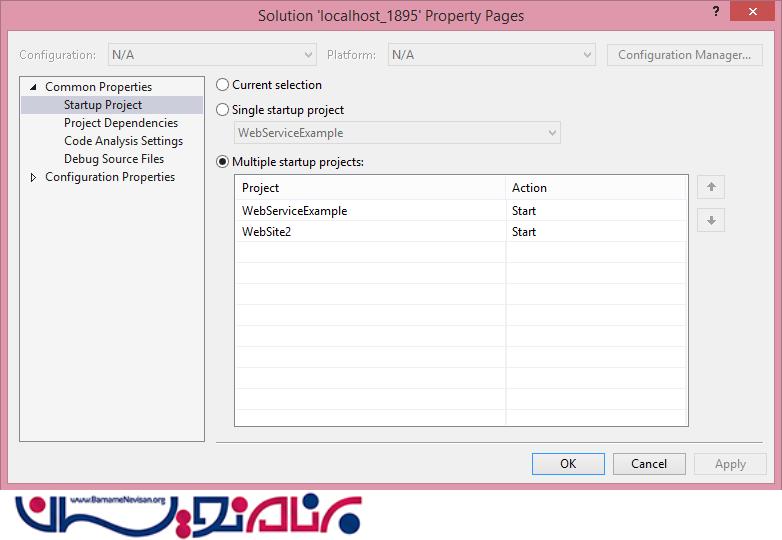Select Debug Source Files item
Viewport: 782px width, 540px height.
(x=114, y=159)
